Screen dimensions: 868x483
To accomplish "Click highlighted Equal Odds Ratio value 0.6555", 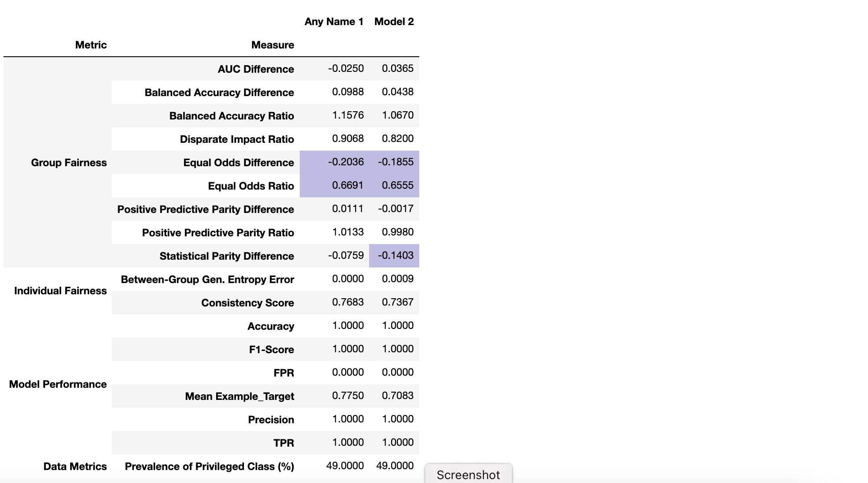I will (x=397, y=185).
